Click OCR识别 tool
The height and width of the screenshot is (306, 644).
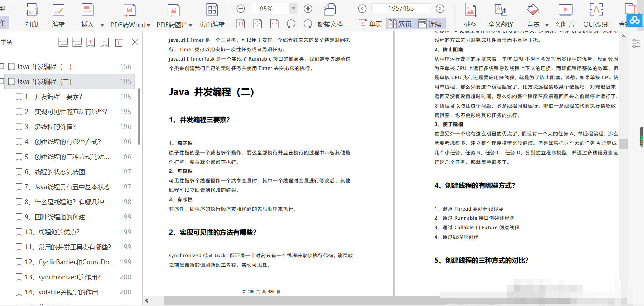pyautogui.click(x=596, y=15)
